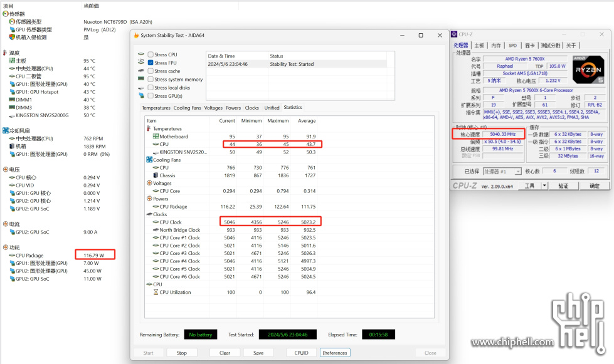Open the Preferences button
Screen dimensions: 614x364
335,353
